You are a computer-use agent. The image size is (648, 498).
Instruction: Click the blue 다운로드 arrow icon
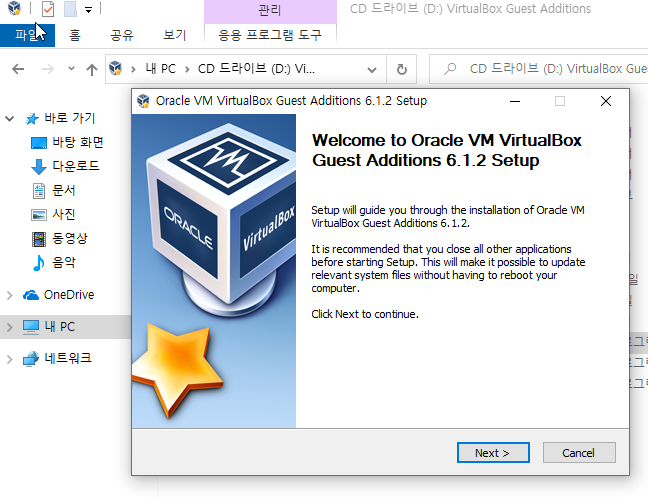click(x=39, y=167)
